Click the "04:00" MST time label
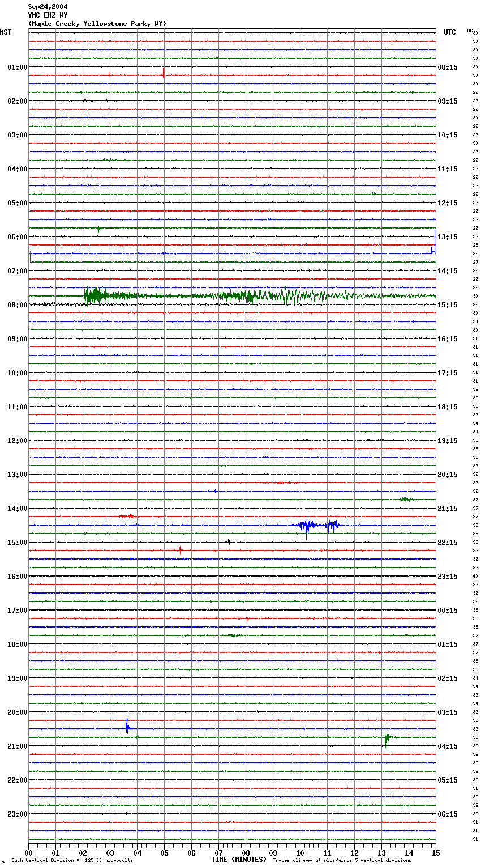481x868 pixels. coord(18,169)
